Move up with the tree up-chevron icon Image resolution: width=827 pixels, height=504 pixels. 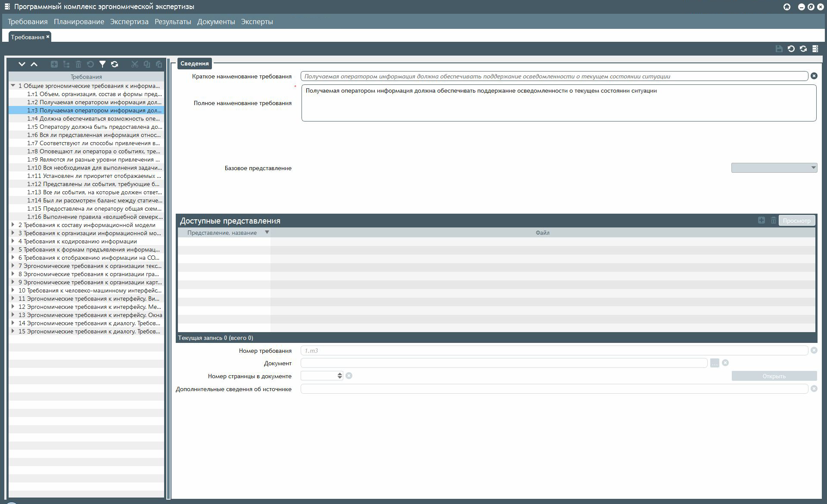point(34,64)
